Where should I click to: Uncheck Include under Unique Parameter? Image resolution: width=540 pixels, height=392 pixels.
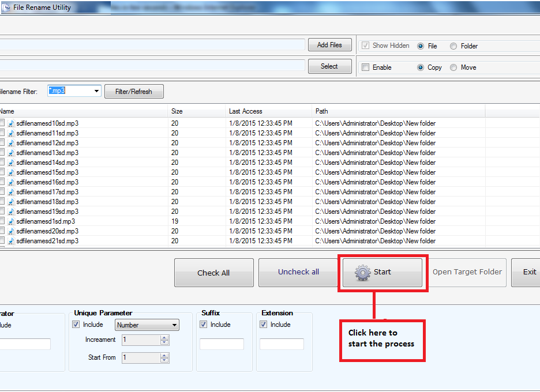tap(76, 324)
